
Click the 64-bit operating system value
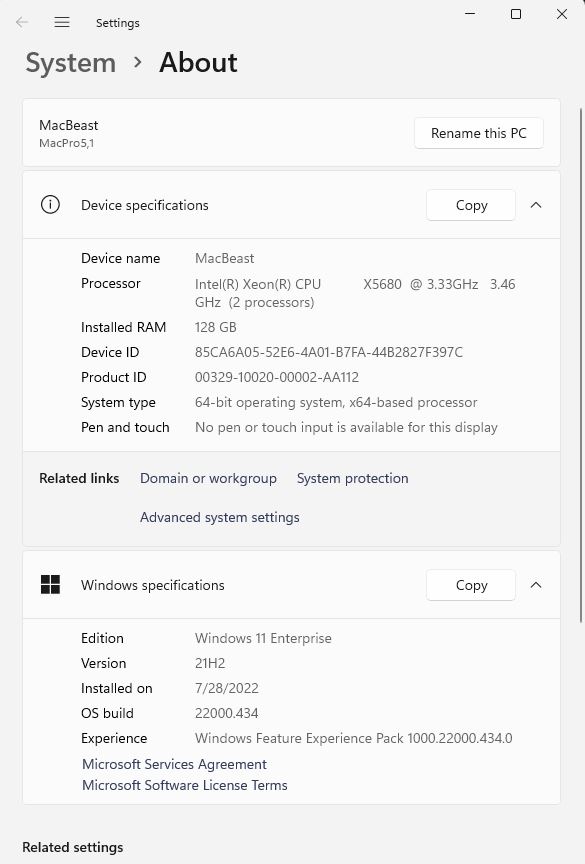tap(336, 402)
